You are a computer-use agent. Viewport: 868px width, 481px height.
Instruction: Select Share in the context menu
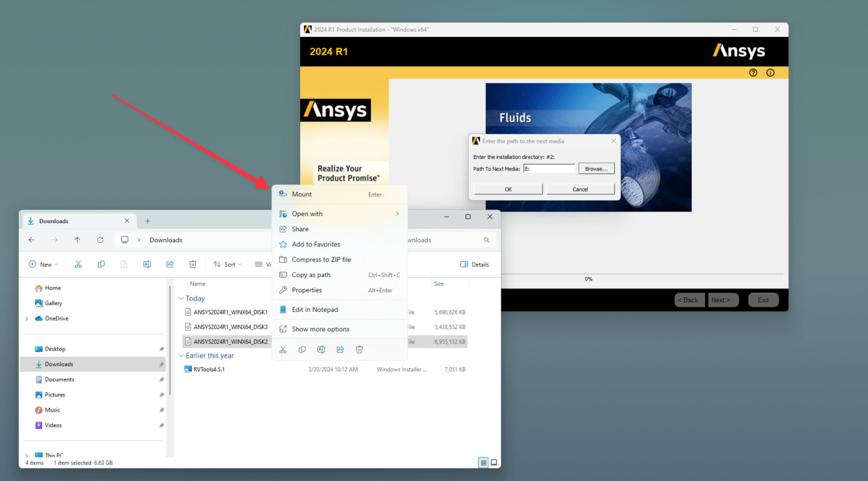coord(340,229)
